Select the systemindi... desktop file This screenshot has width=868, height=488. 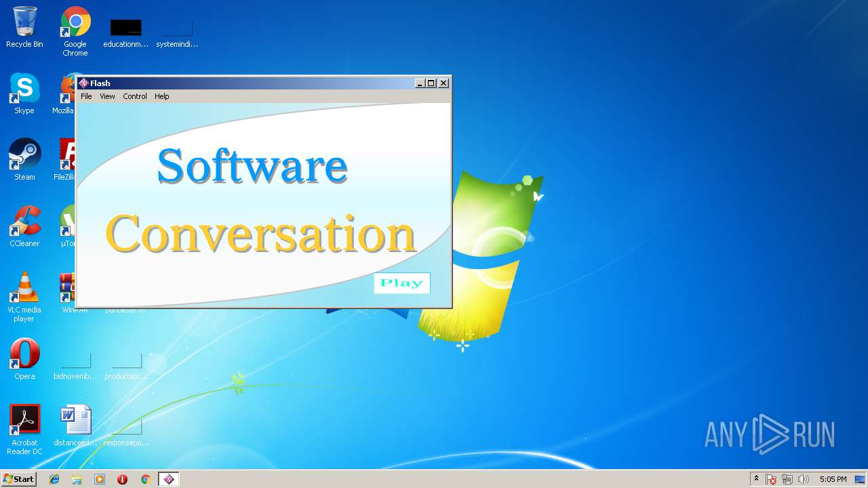[x=177, y=33]
